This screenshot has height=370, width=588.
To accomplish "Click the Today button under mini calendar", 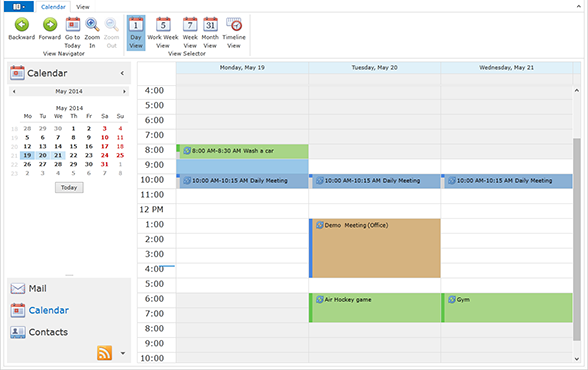I will 69,187.
